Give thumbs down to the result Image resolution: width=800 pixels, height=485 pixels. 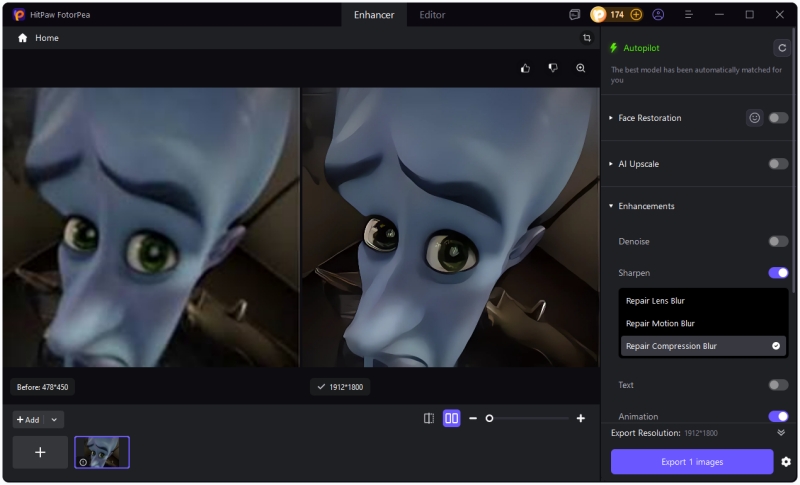click(553, 68)
